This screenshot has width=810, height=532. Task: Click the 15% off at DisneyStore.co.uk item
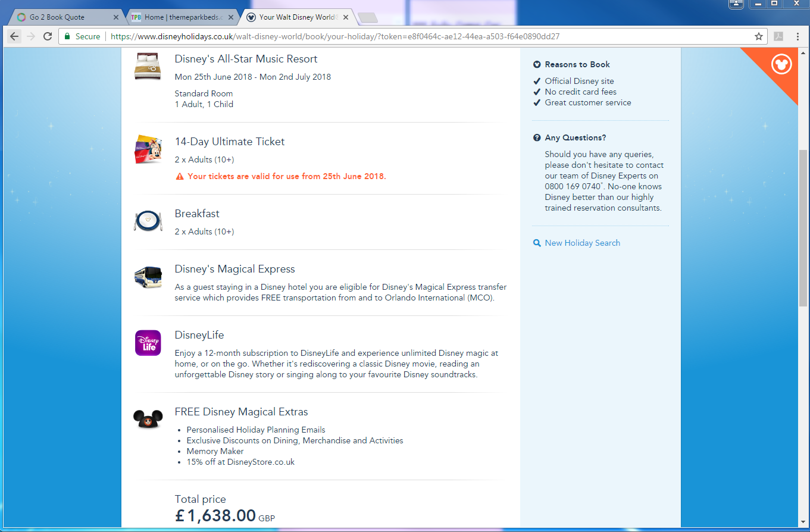pyautogui.click(x=240, y=462)
